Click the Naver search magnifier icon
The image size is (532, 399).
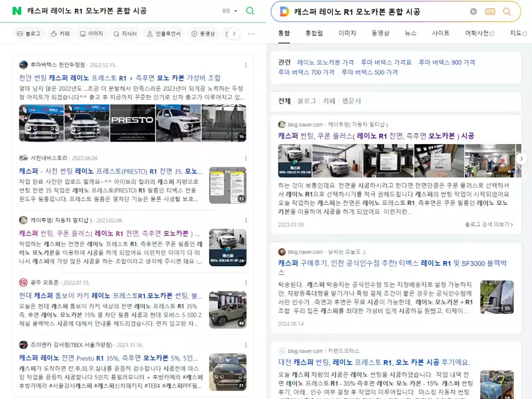[249, 11]
